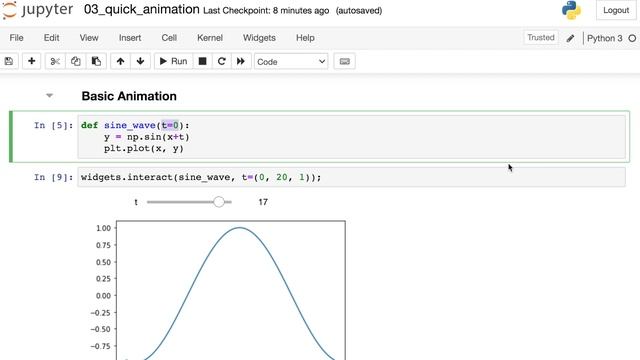The height and width of the screenshot is (360, 640).
Task: Click the (autosaved) status text
Action: tap(359, 11)
